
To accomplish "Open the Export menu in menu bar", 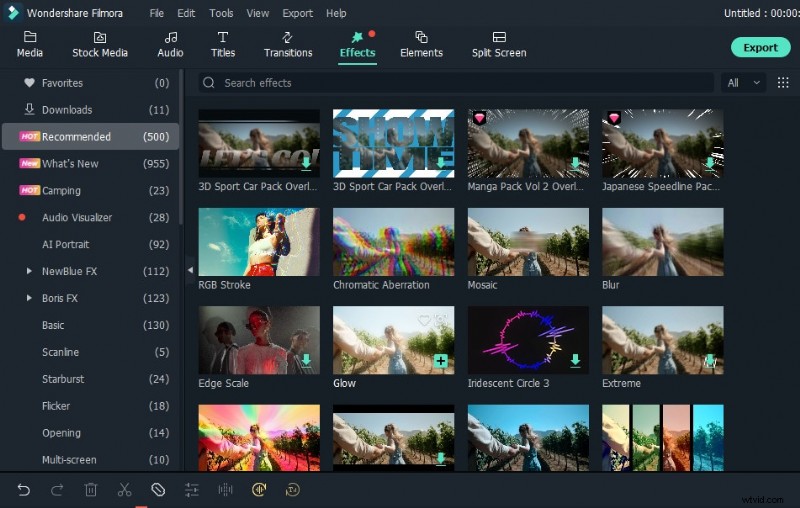I will (297, 13).
